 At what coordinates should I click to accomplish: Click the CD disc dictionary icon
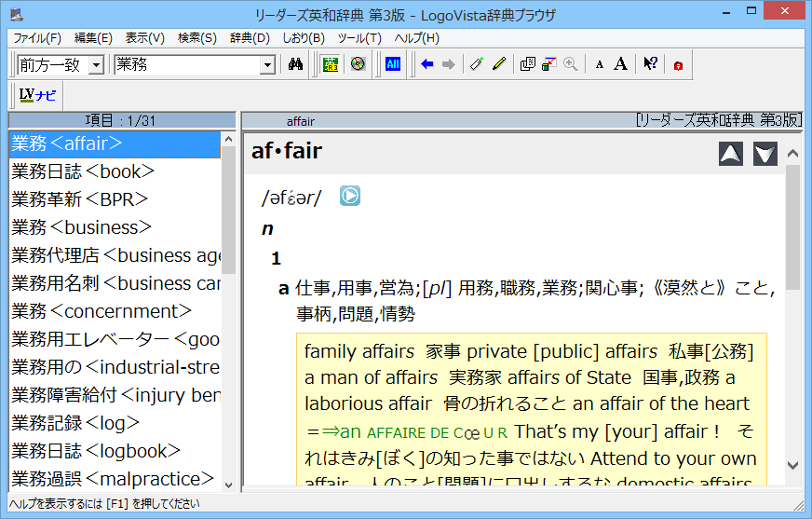(x=358, y=64)
